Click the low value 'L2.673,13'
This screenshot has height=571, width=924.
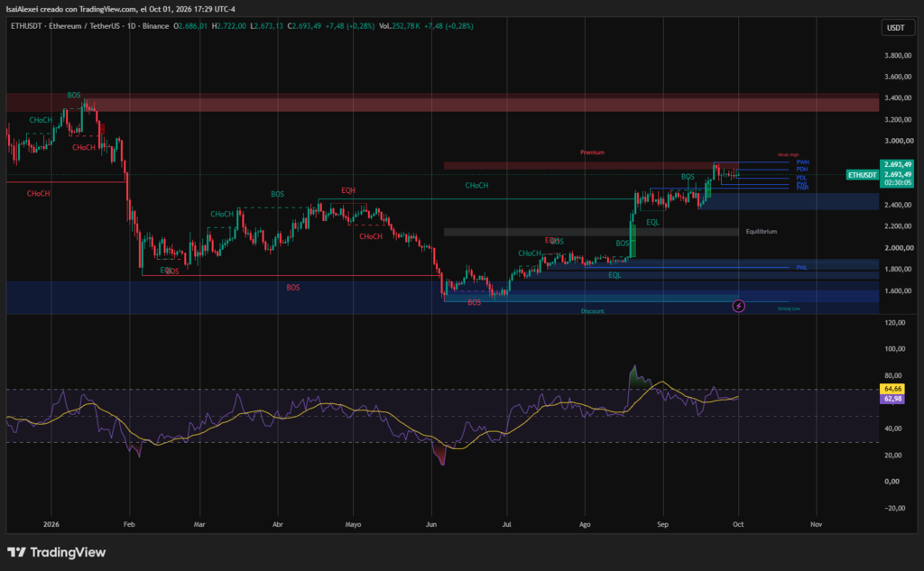pos(266,26)
